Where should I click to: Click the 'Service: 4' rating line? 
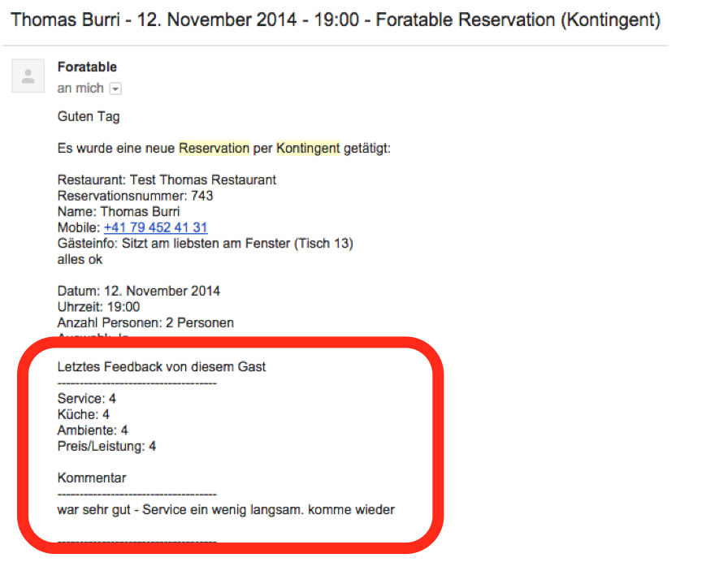click(87, 399)
